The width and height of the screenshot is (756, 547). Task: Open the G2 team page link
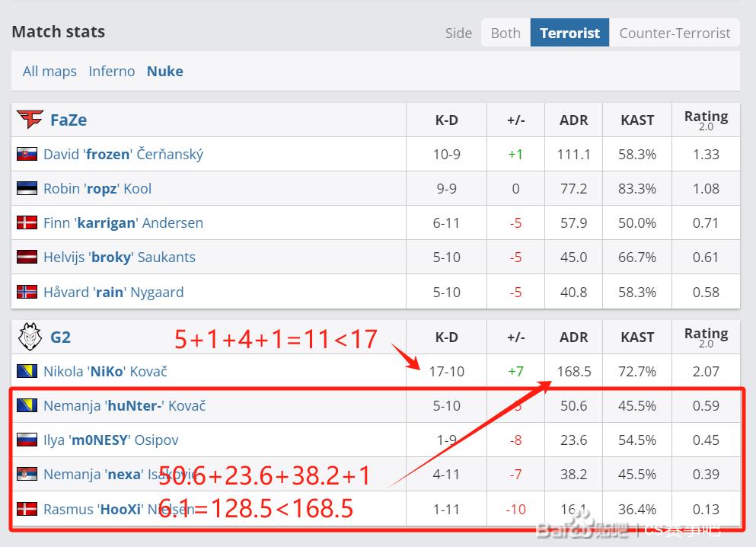tap(60, 337)
